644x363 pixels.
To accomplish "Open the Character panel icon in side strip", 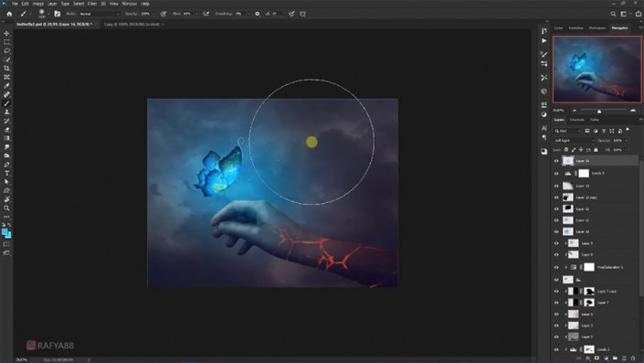I will click(x=544, y=128).
